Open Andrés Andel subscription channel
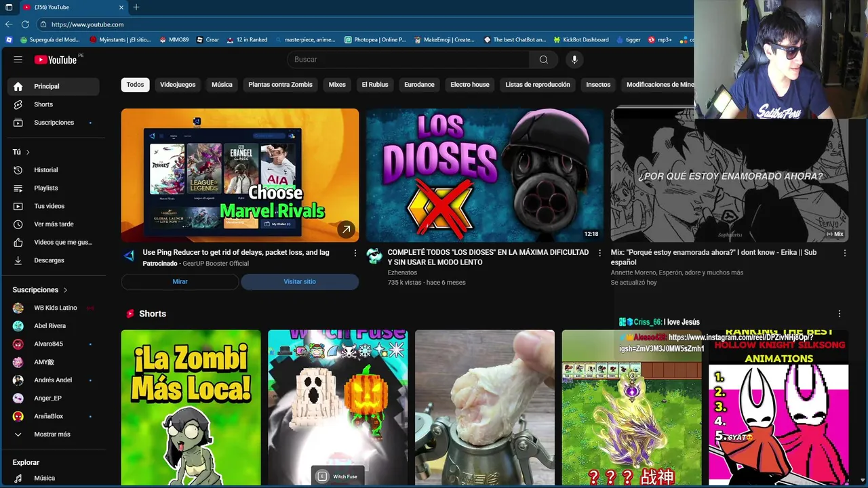The height and width of the screenshot is (488, 868). 54,380
